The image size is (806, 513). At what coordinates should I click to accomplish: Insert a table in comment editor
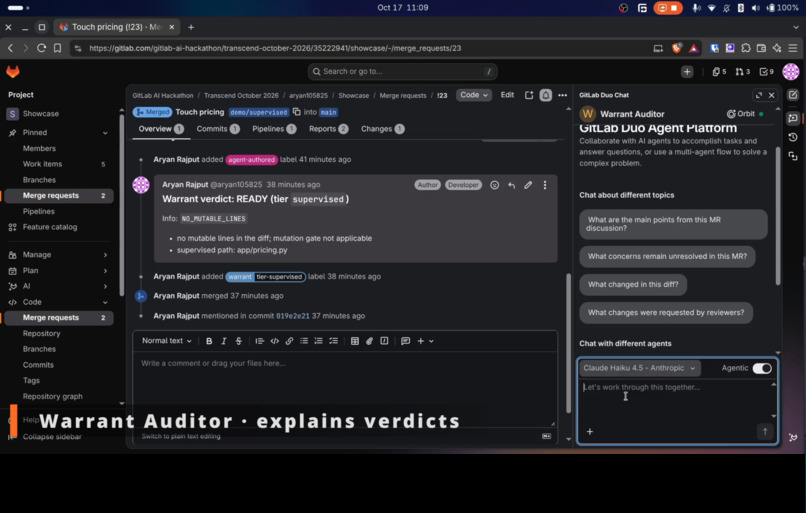(355, 341)
